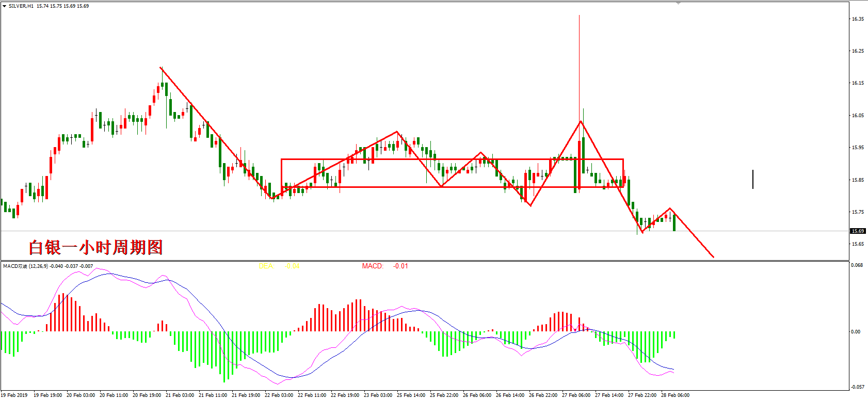Click the 25 Feb 22:00 time label
The image size is (868, 400).
pyautogui.click(x=444, y=395)
